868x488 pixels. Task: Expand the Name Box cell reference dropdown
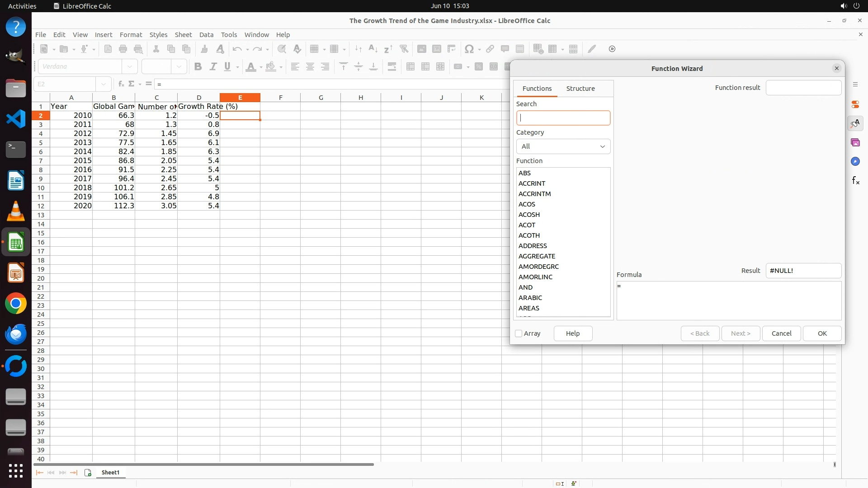(104, 84)
